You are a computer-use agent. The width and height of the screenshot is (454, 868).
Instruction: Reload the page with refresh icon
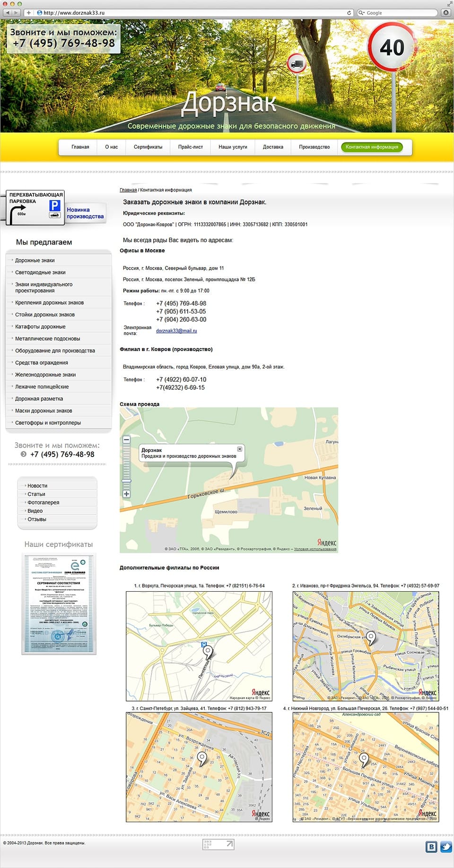pyautogui.click(x=349, y=13)
